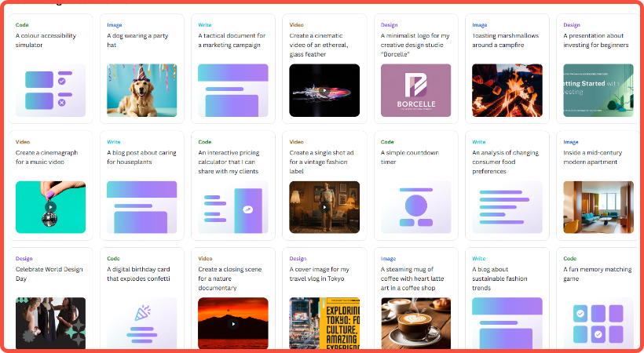Select prompt "Create a cinemagraph for a music video"
Screen dimensions: 644x353
pos(47,157)
